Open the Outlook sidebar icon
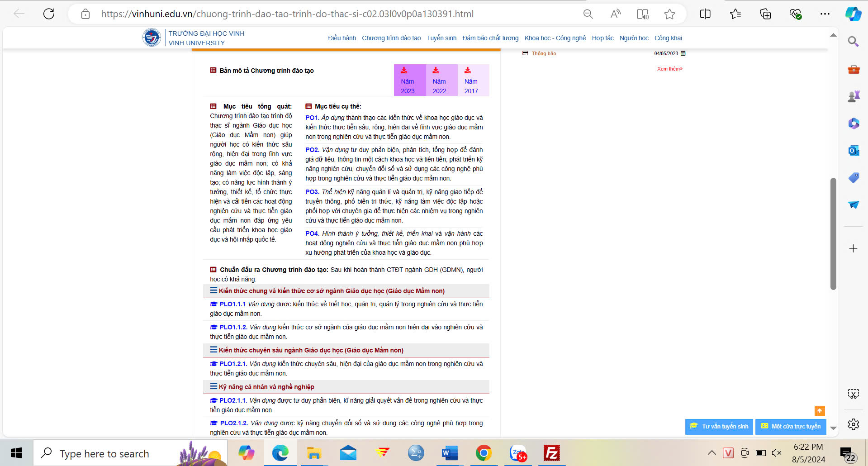 854,150
